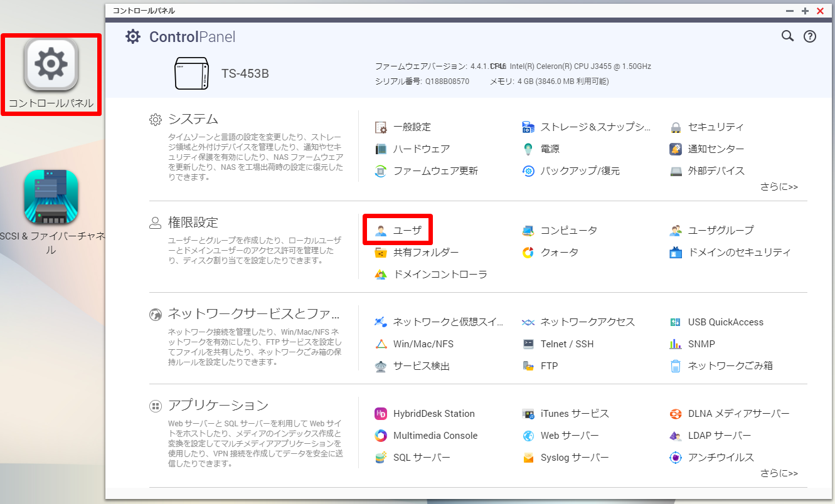Click the USB QuickAccess icon
The image size is (835, 504).
pos(676,322)
